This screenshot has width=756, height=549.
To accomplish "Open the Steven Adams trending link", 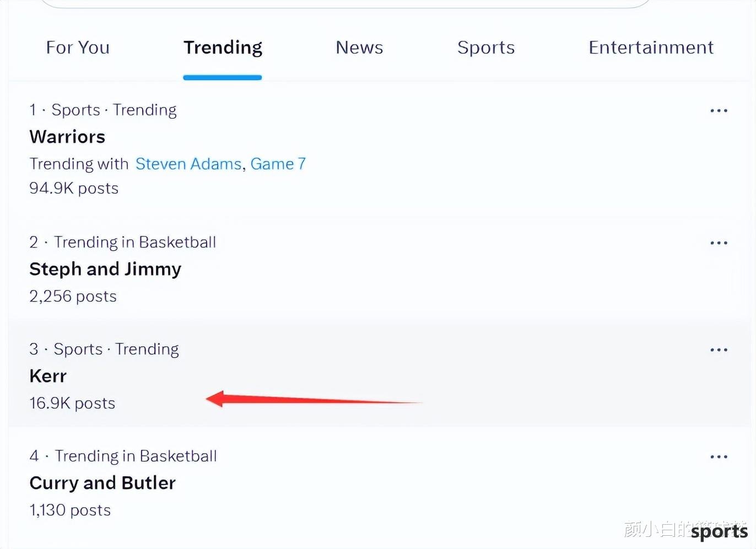I will [188, 164].
